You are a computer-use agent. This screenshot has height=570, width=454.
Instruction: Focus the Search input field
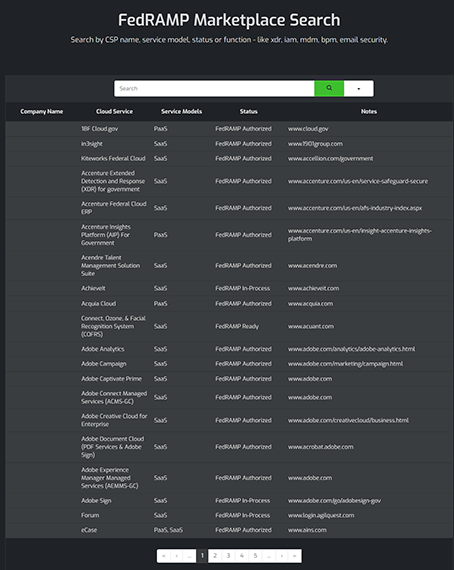click(214, 88)
